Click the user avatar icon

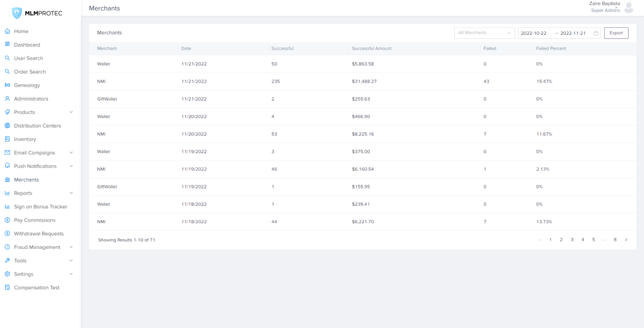pos(629,7)
